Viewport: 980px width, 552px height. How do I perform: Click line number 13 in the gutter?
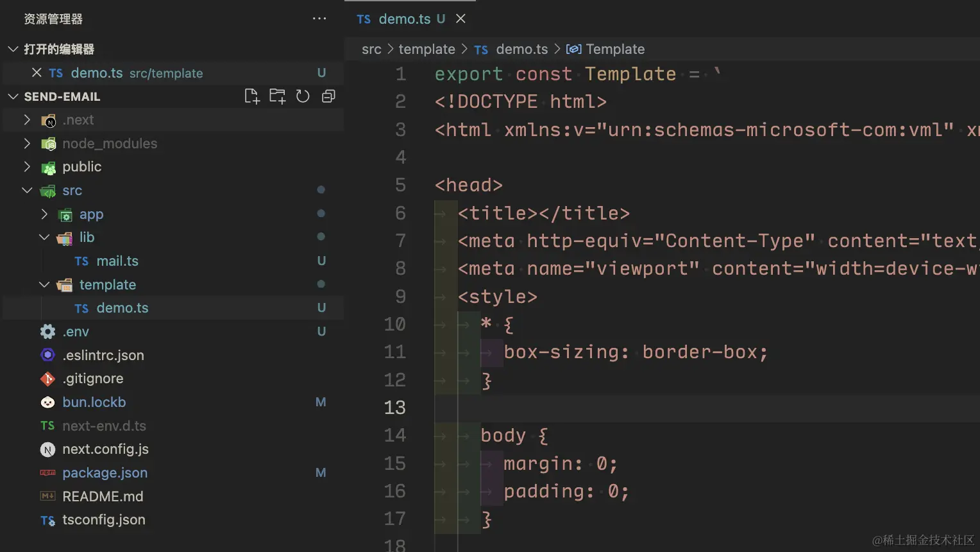click(x=394, y=408)
